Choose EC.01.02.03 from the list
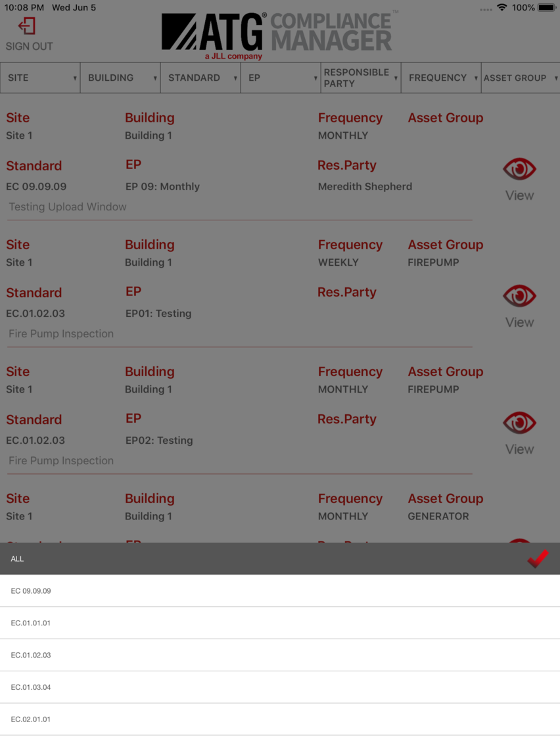 coord(280,655)
